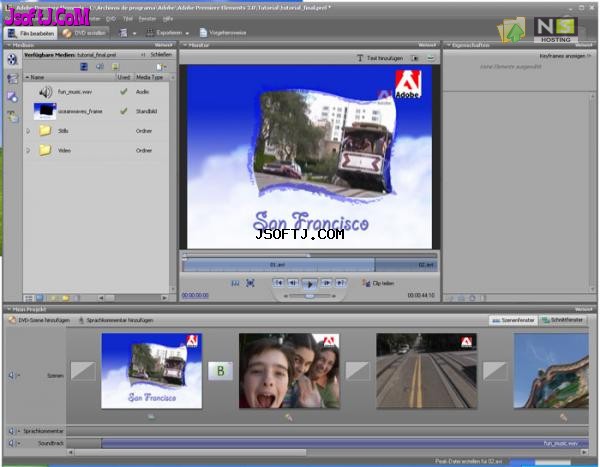The image size is (600, 467).
Task: Select the oceanwaves_frame still thumbnail
Action: click(x=45, y=111)
